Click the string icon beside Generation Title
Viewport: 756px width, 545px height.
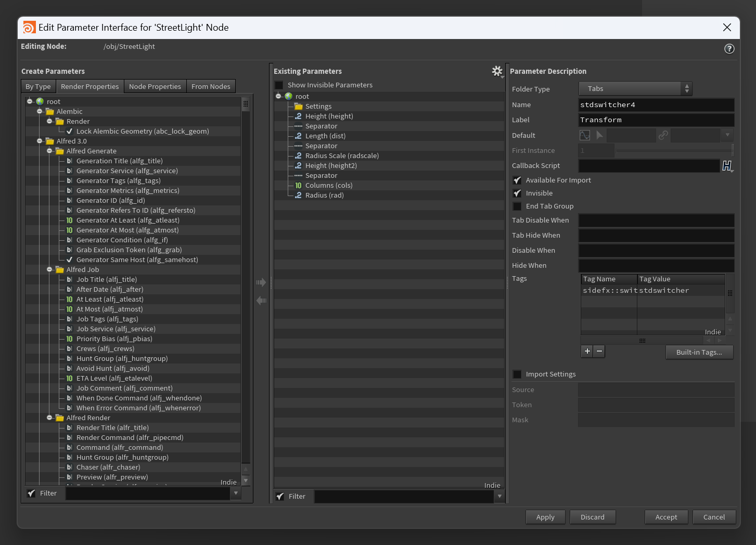(69, 161)
